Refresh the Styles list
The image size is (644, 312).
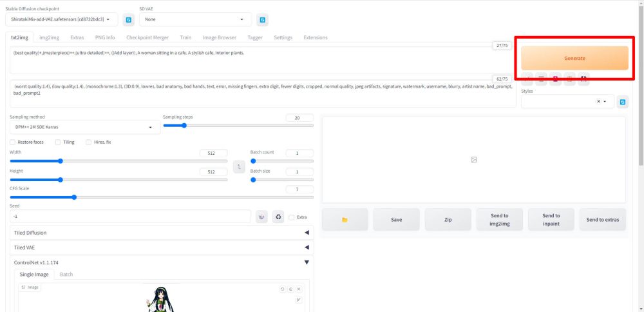tap(623, 102)
